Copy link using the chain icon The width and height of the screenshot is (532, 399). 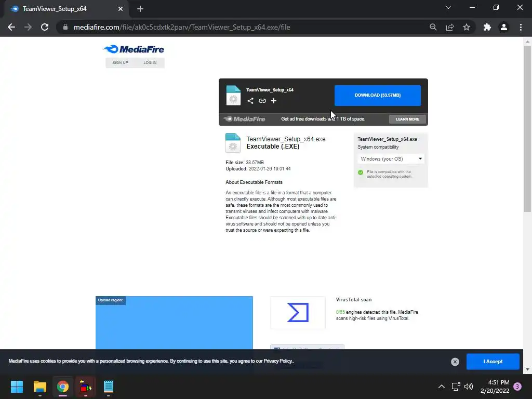tap(262, 101)
